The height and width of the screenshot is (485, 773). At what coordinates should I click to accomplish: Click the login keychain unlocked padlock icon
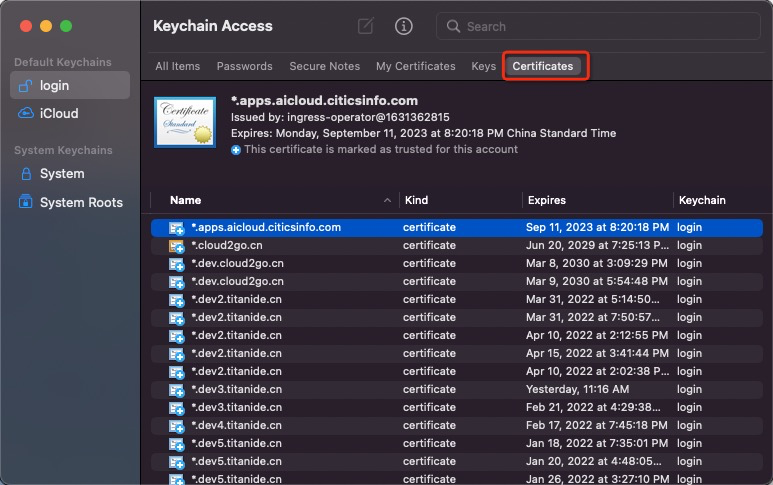pos(26,86)
